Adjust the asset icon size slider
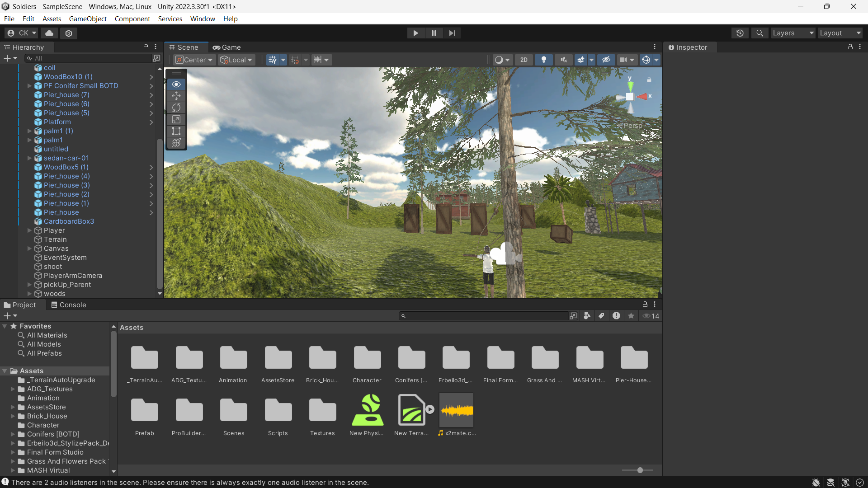The width and height of the screenshot is (868, 488). [640, 470]
